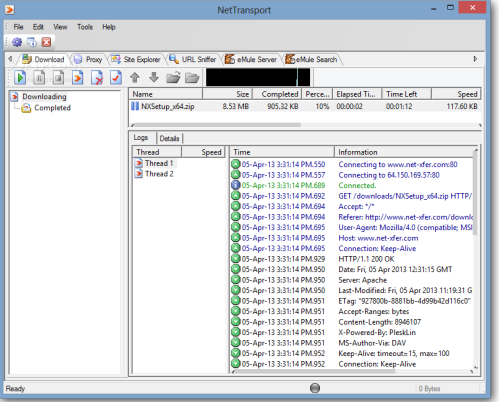Sort by the Name column header

point(166,94)
